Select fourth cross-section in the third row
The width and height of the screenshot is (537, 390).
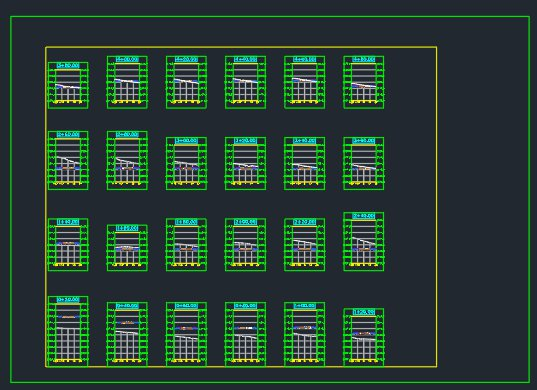click(x=245, y=244)
